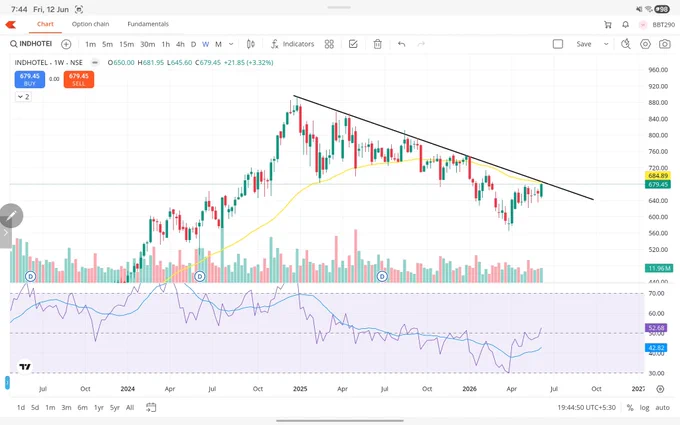Open the drawing tools pencil button
This screenshot has width=680, height=425.
coord(11,215)
